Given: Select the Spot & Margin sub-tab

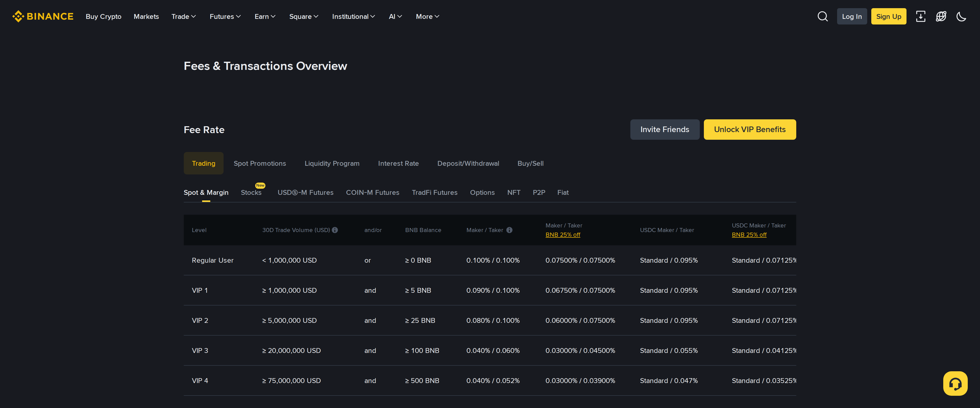Looking at the screenshot, I should (206, 193).
